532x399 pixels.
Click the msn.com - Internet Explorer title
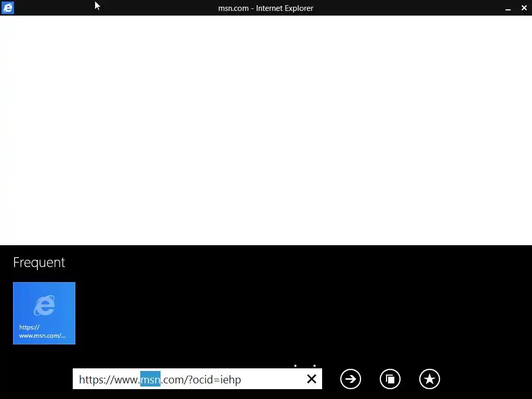click(x=265, y=8)
